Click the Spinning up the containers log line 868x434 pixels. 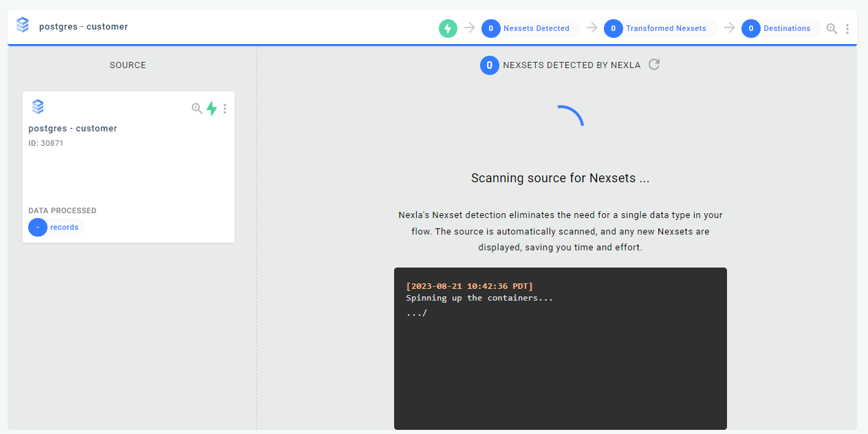click(479, 298)
